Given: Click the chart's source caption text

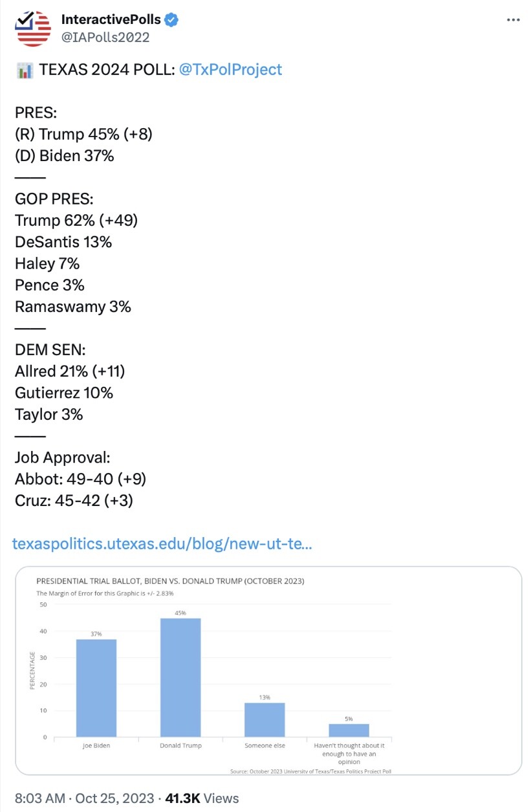Looking at the screenshot, I should (x=311, y=771).
